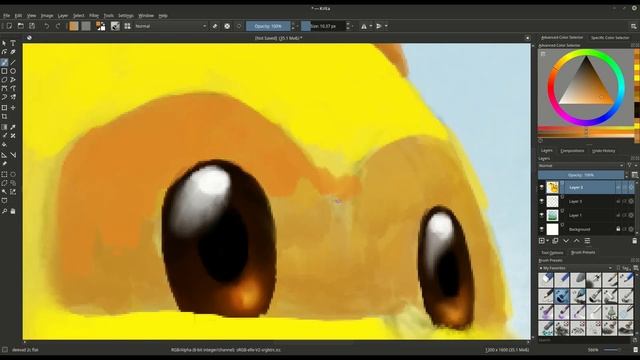Switch to the Tool Options tab
Viewport: 640px width, 360px height.
click(x=552, y=253)
